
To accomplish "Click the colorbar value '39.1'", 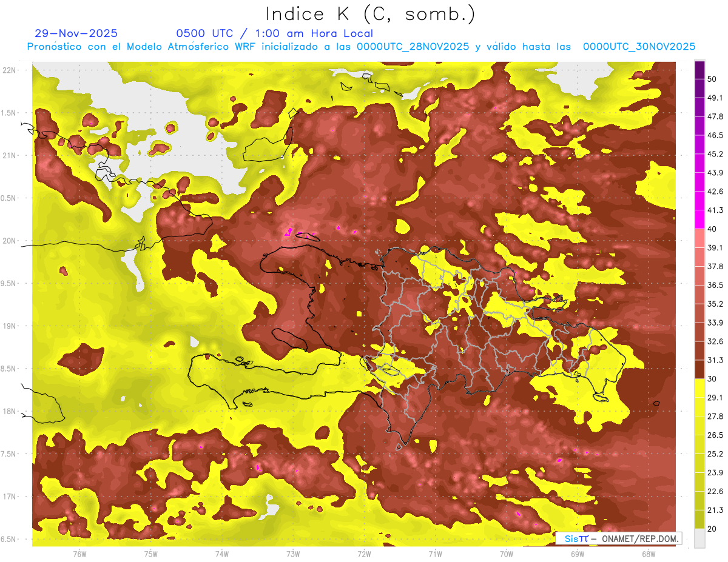I will [715, 248].
